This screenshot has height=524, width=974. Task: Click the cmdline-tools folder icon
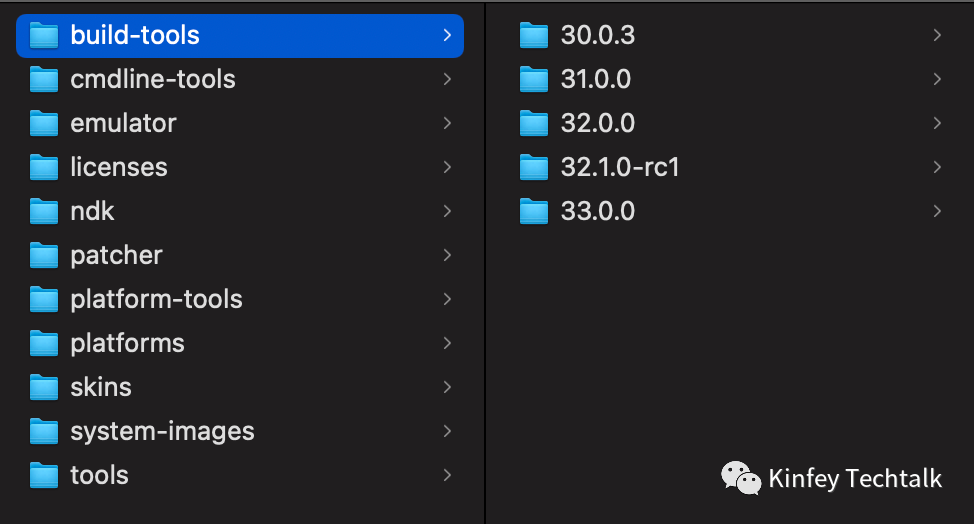coord(44,80)
